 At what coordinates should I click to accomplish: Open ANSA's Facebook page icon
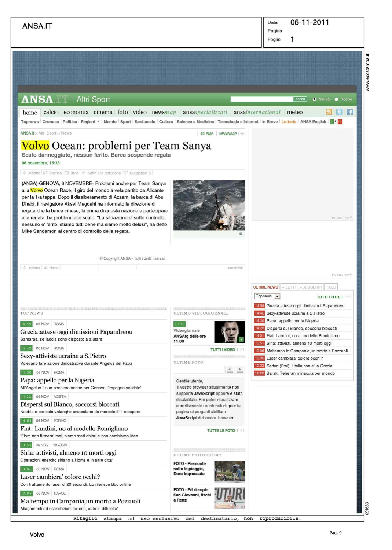(x=350, y=112)
